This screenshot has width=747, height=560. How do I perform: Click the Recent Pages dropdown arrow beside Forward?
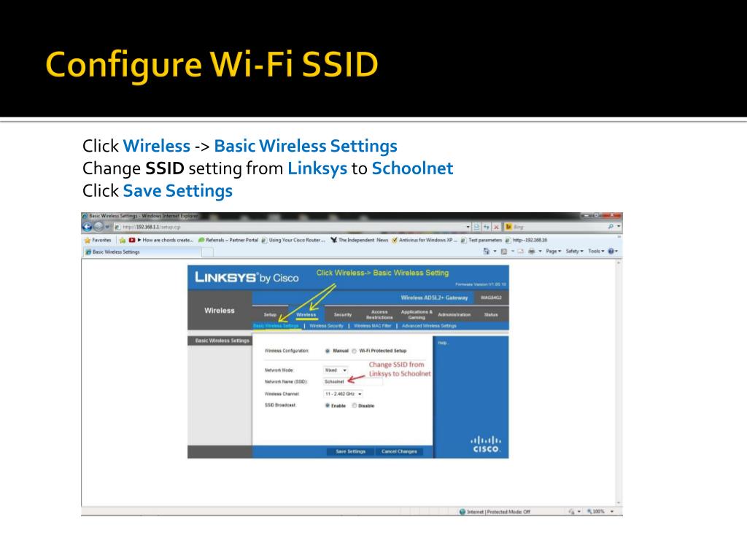click(x=107, y=227)
